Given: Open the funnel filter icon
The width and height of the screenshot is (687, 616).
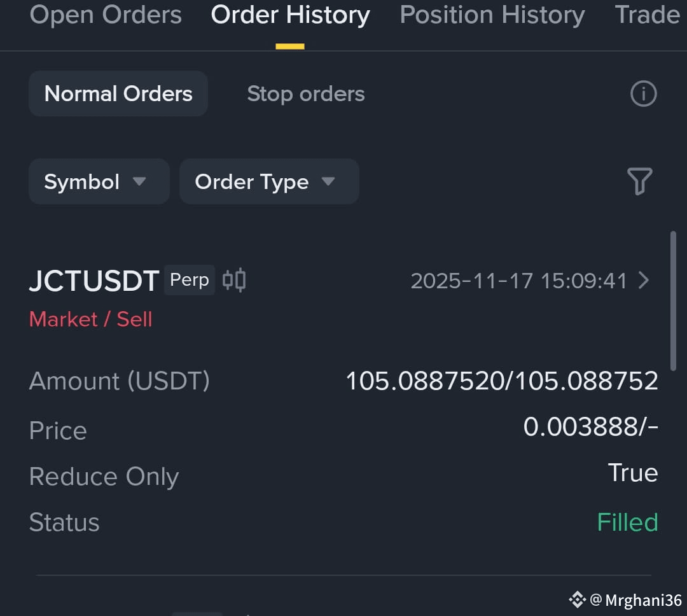Looking at the screenshot, I should click(640, 181).
